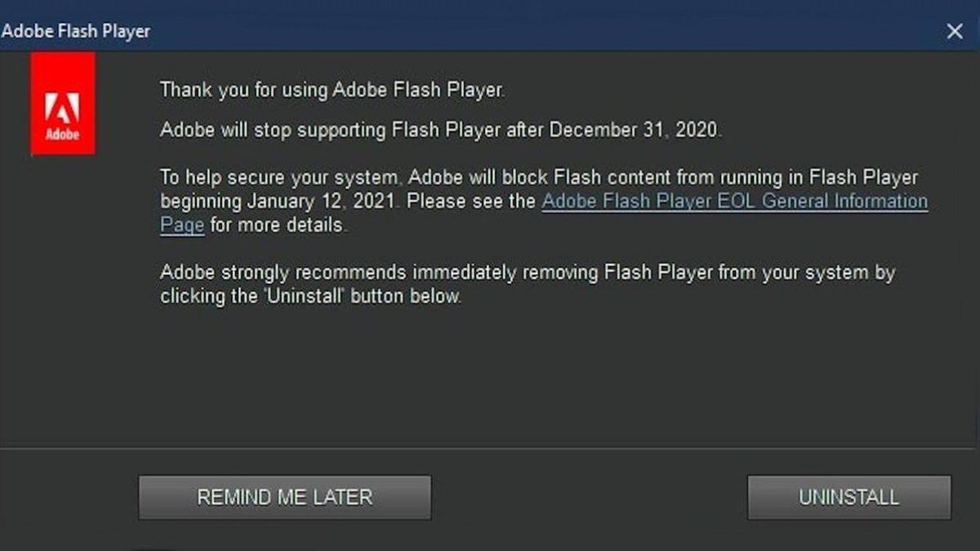Click the Adobe Flash Player application icon
Screen dimensions: 980x551
63,102
